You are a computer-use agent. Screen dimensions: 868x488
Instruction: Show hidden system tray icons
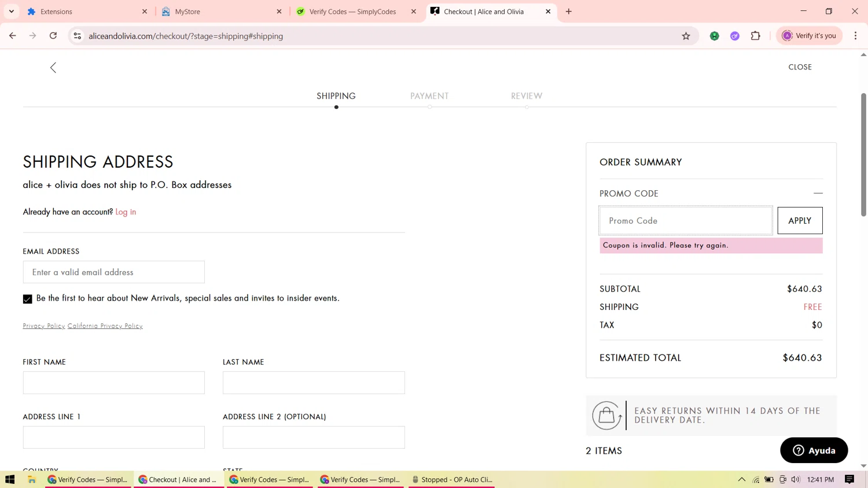click(x=741, y=479)
